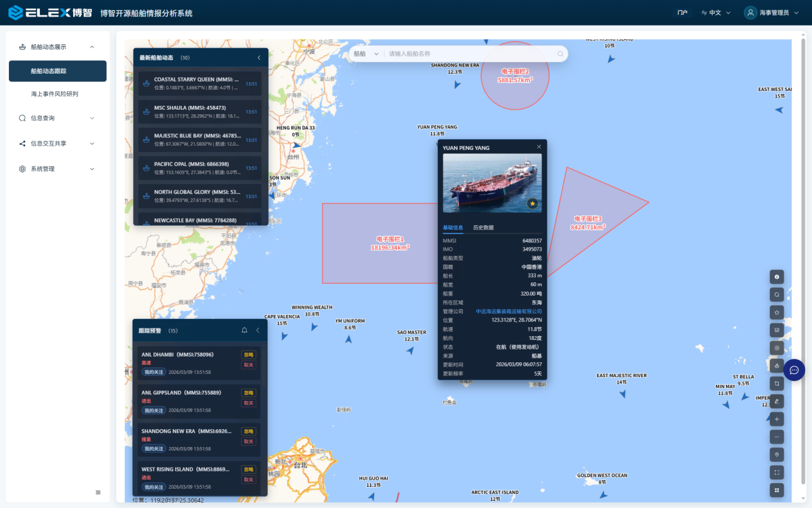Open the 中远海运集装箱运输有限公司 company link
The width and height of the screenshot is (812, 508).
click(508, 311)
